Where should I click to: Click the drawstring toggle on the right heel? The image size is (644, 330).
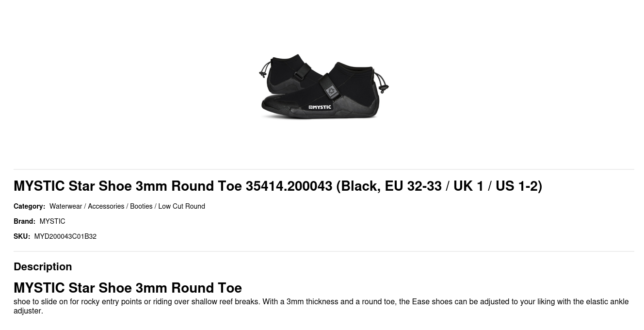click(383, 89)
